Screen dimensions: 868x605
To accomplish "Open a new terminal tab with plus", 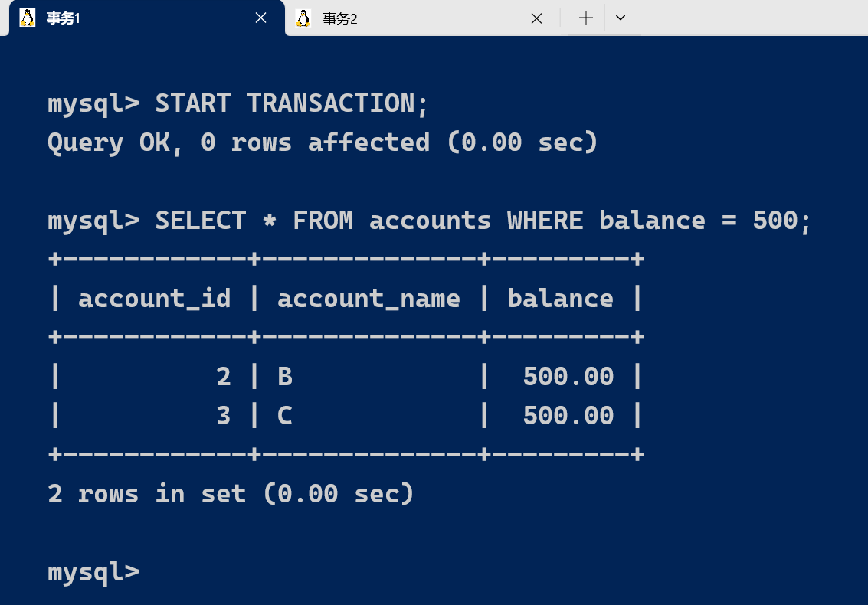I will [x=586, y=18].
